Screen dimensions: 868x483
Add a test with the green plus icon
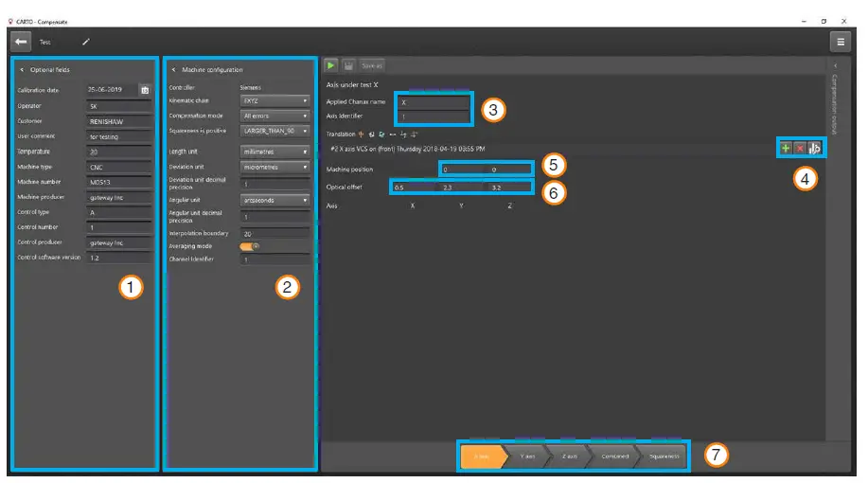coord(785,148)
